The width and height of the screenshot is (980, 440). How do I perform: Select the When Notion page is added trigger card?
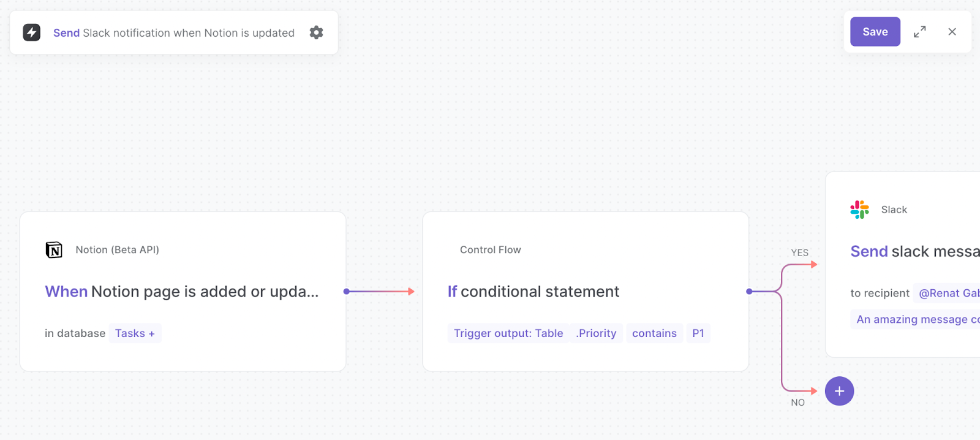183,291
